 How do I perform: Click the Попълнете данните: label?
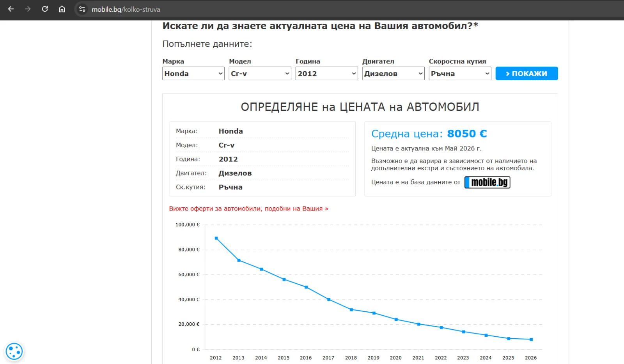coord(207,44)
